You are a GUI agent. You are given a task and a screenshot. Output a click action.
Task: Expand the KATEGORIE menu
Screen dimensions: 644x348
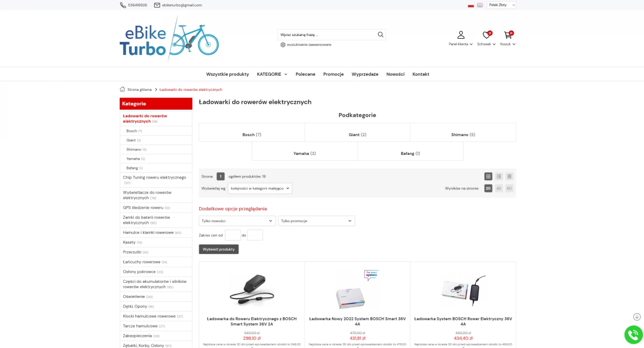[272, 74]
